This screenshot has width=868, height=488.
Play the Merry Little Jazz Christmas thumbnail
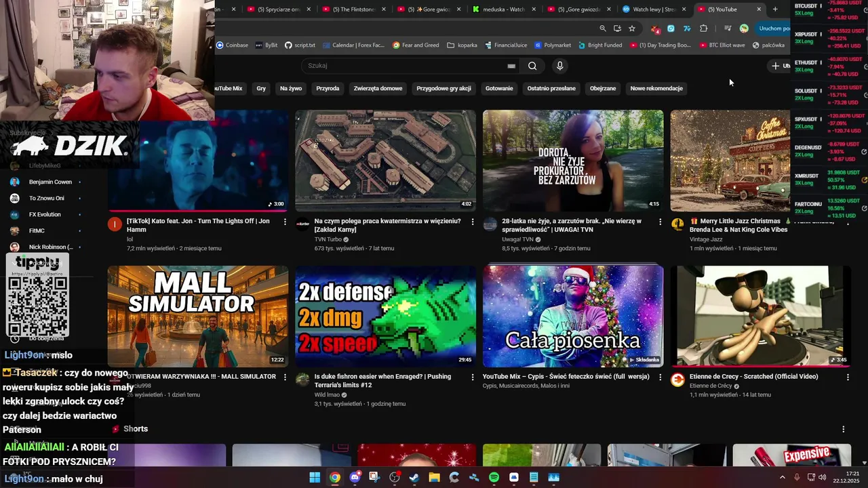(730, 161)
